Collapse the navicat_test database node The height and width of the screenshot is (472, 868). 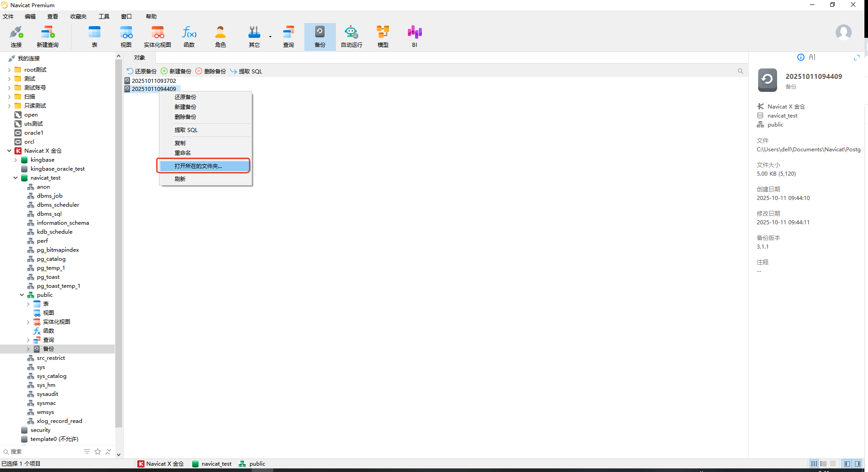click(16, 178)
